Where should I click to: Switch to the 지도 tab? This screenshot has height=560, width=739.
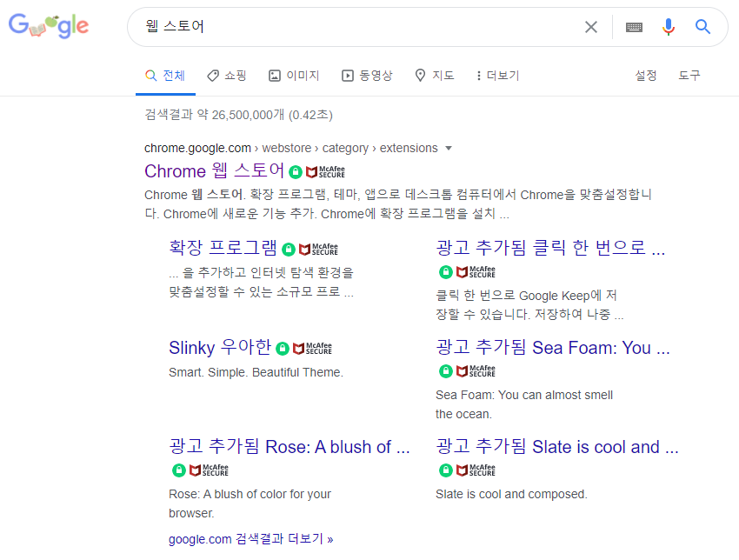(435, 76)
